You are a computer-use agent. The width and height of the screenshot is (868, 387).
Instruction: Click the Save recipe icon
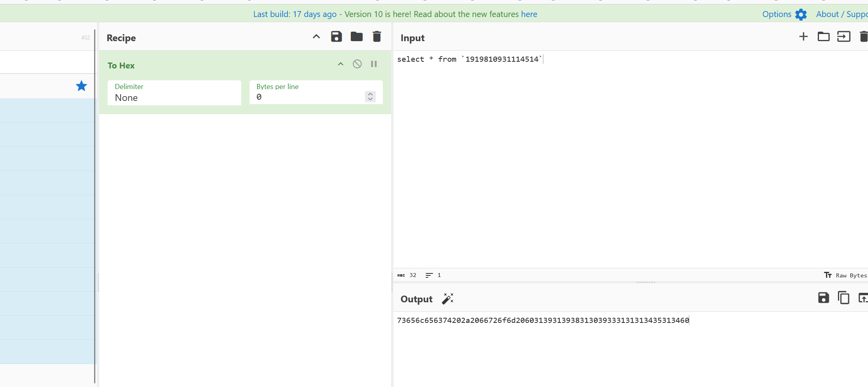336,37
